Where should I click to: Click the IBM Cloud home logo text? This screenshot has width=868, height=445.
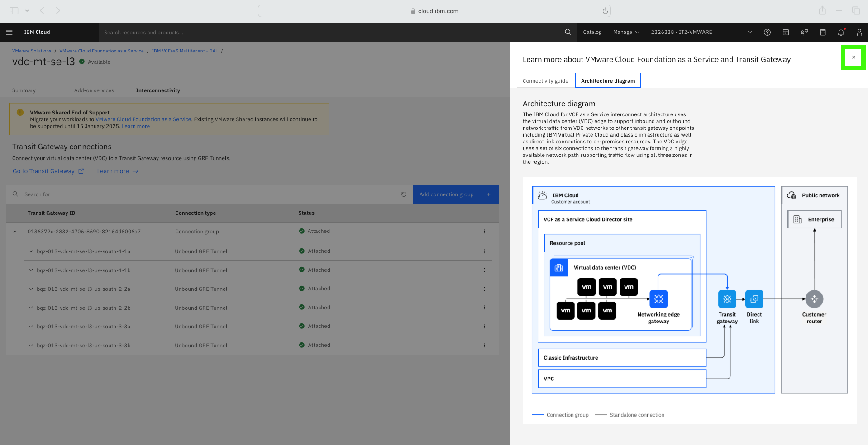point(37,32)
